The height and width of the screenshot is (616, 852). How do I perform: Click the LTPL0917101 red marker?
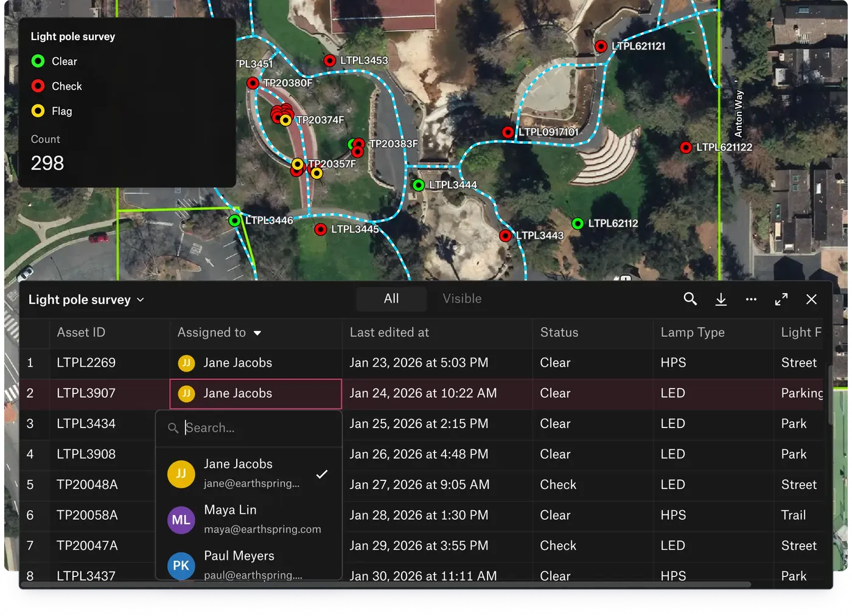click(x=508, y=132)
